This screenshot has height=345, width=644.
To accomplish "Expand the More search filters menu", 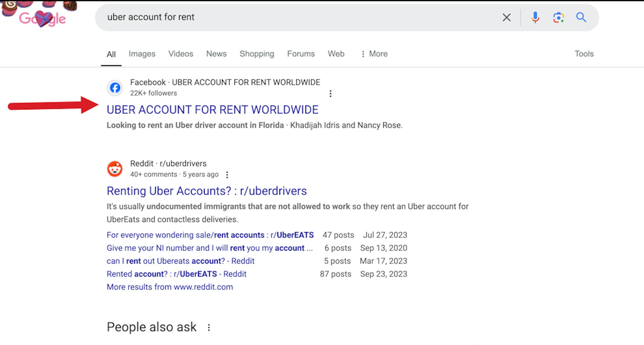I will tap(374, 54).
